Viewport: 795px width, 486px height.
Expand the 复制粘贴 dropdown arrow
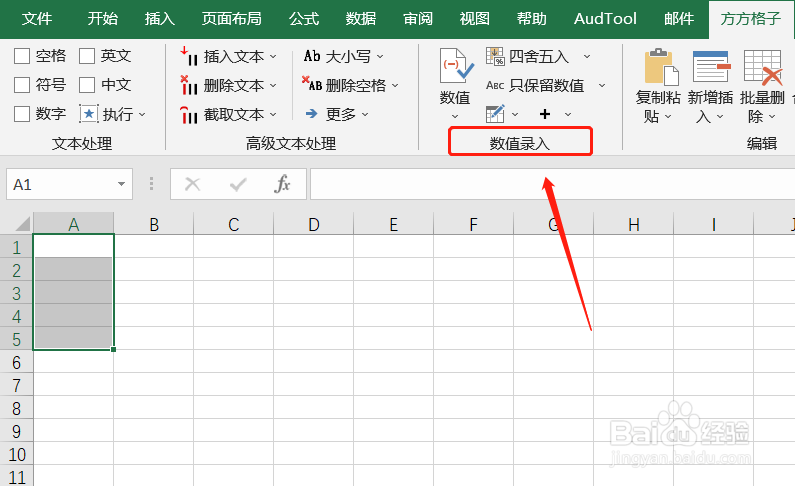tap(668, 117)
